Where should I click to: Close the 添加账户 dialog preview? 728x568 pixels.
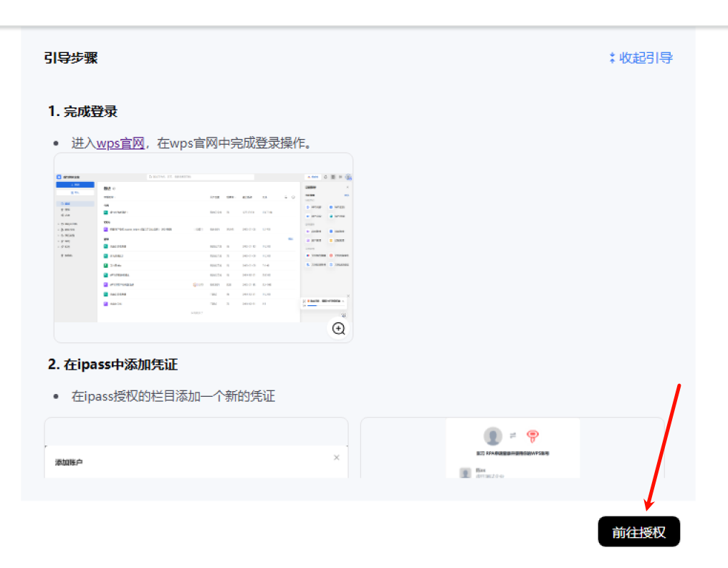coord(337,458)
